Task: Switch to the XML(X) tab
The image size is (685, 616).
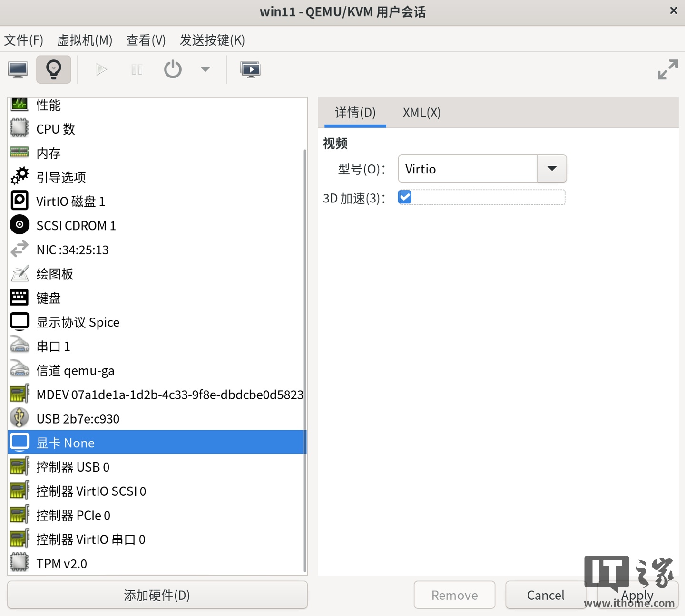Action: (x=421, y=113)
